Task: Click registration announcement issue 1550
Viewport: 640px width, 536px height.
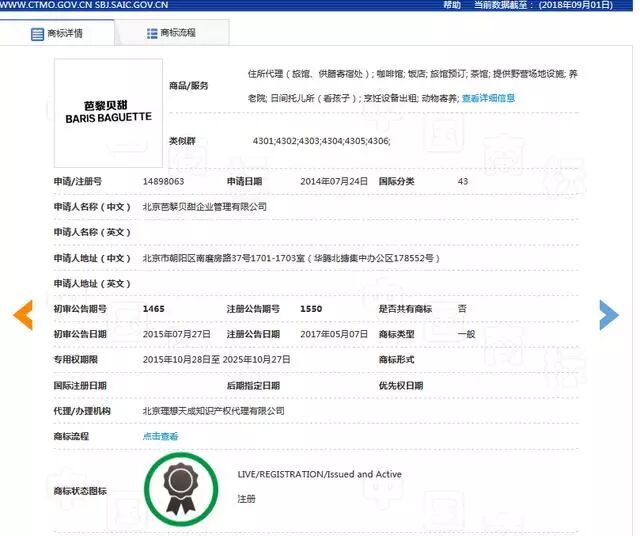Action: (311, 309)
